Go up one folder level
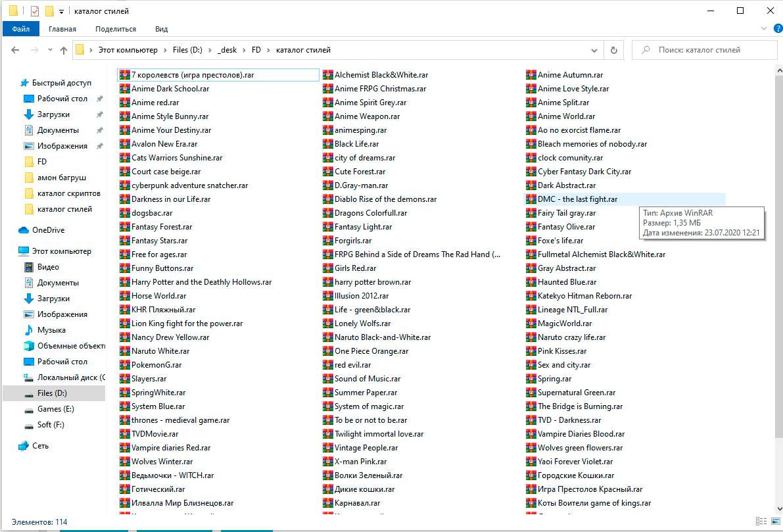The width and height of the screenshot is (783, 532). click(x=63, y=50)
